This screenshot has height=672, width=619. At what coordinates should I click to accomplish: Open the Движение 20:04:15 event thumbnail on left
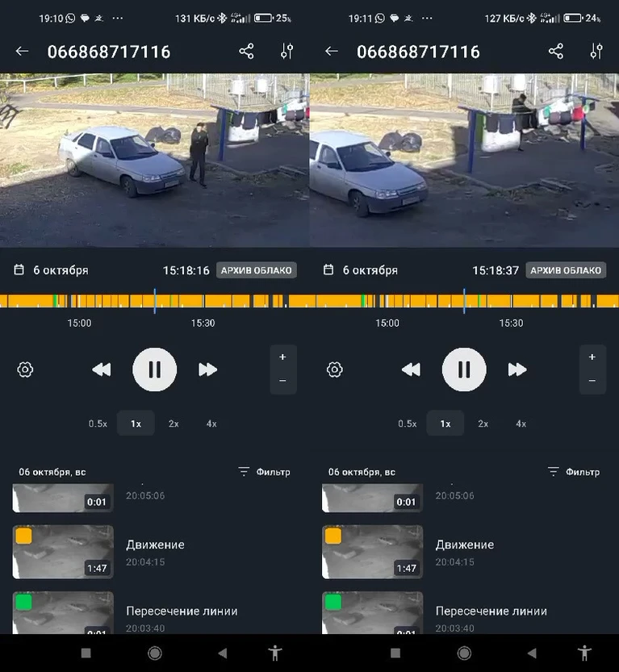pos(63,552)
